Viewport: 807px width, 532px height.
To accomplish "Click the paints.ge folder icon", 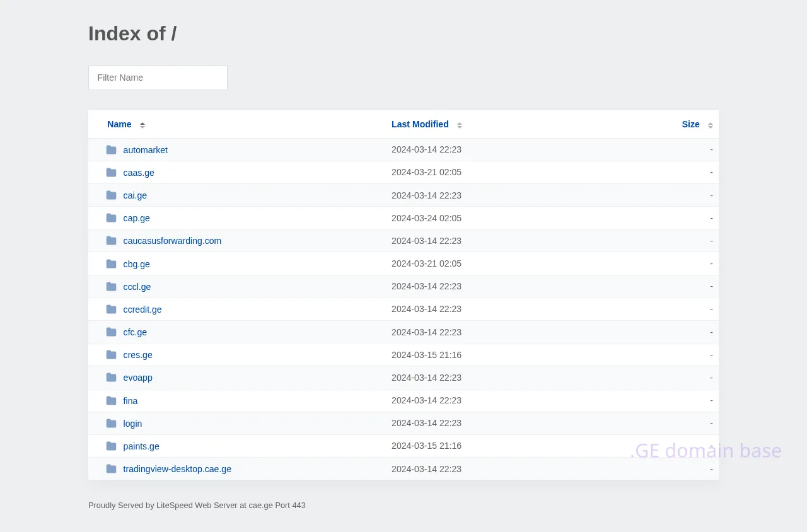I will click(x=112, y=446).
